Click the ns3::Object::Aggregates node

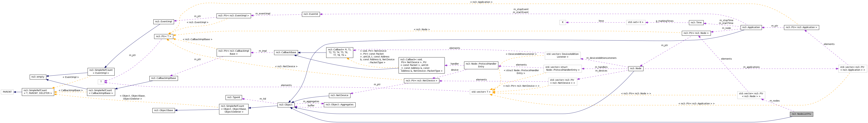pos(340,105)
